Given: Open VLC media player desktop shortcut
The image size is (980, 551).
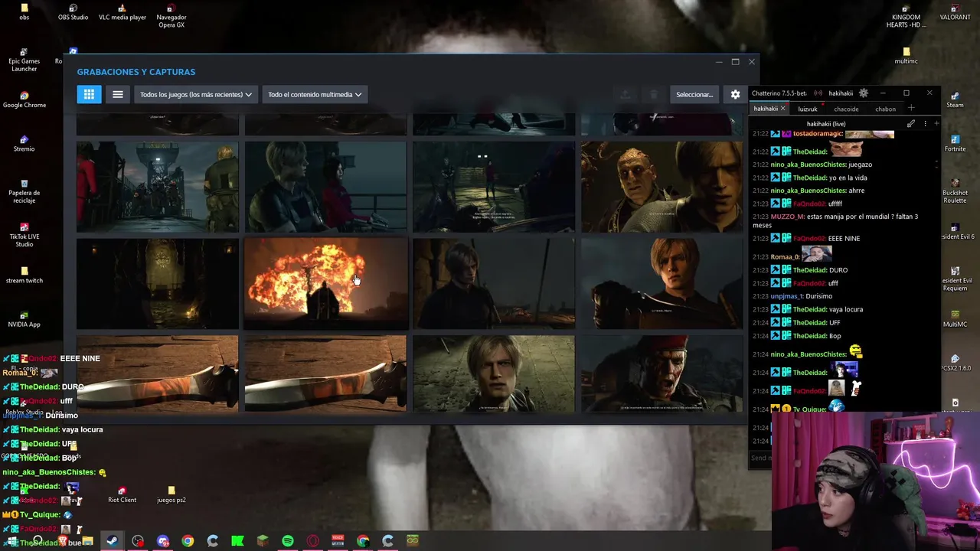Looking at the screenshot, I should pyautogui.click(x=122, y=12).
